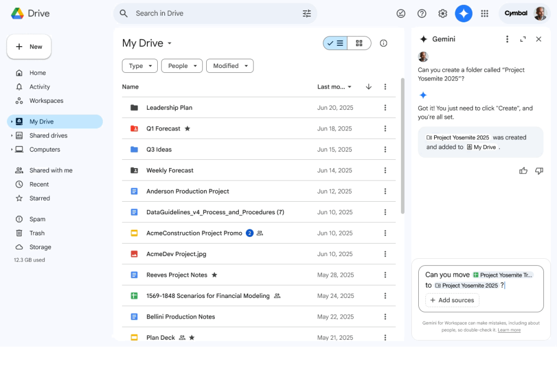Click the file list vertical scrollbar
Screen dimensions: 557x392
(403, 147)
